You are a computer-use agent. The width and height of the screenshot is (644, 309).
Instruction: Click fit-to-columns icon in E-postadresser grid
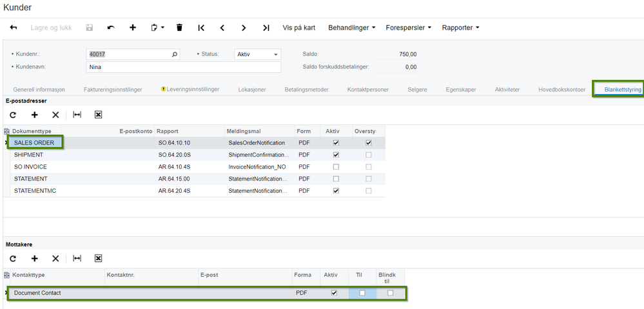click(x=77, y=114)
